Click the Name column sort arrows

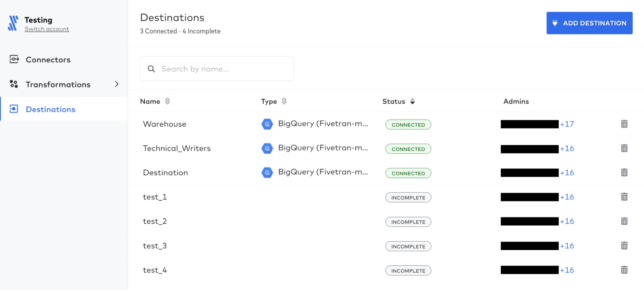click(x=168, y=101)
